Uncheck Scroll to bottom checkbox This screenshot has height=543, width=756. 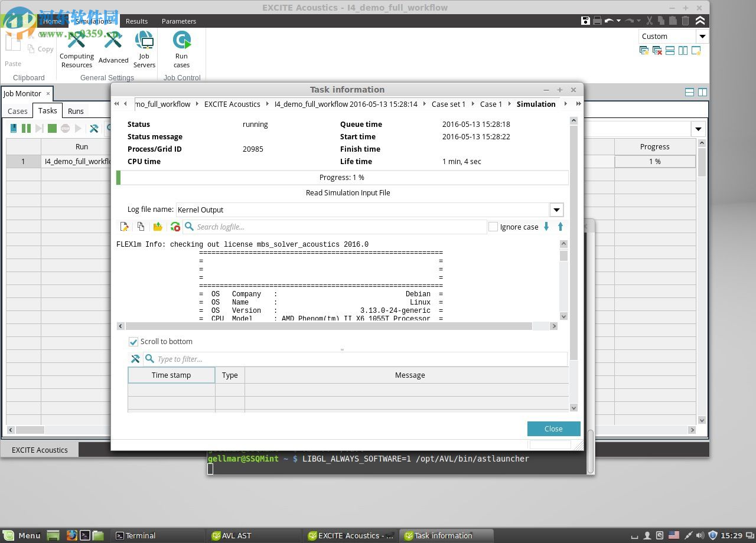coord(133,342)
